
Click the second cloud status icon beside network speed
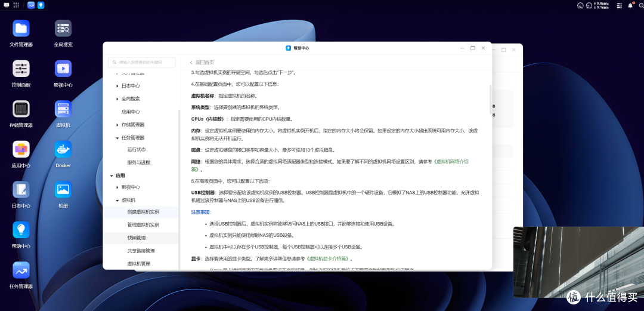click(590, 5)
